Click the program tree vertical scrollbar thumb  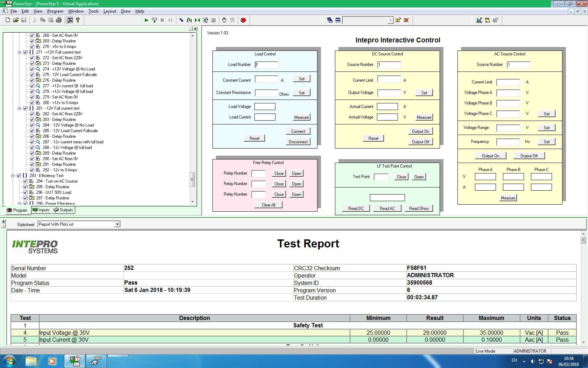[x=192, y=180]
